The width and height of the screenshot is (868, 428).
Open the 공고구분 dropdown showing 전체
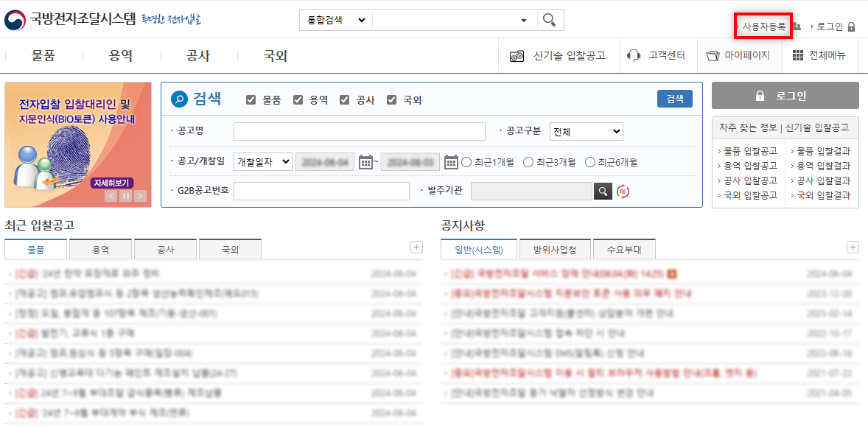[x=586, y=130]
